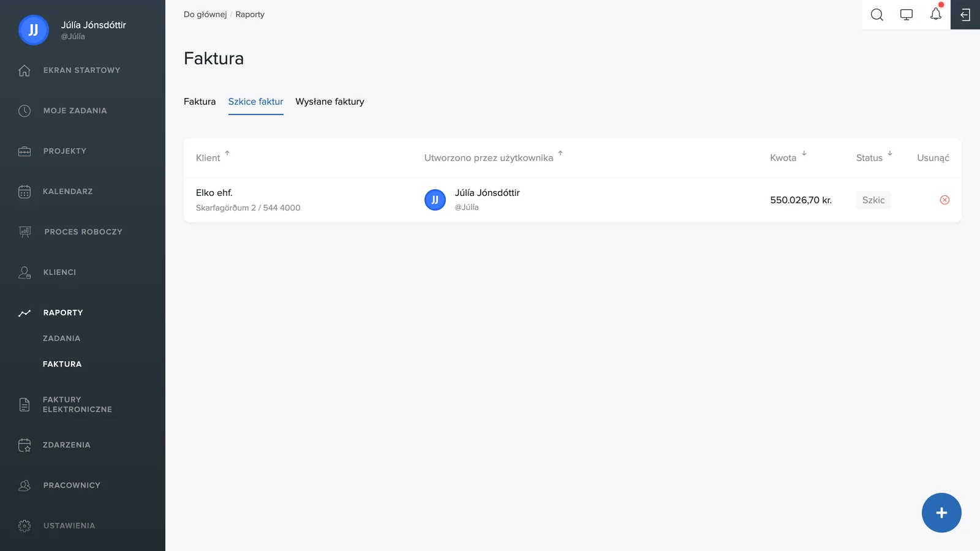Select Faktura submenu under Raporty

point(62,364)
